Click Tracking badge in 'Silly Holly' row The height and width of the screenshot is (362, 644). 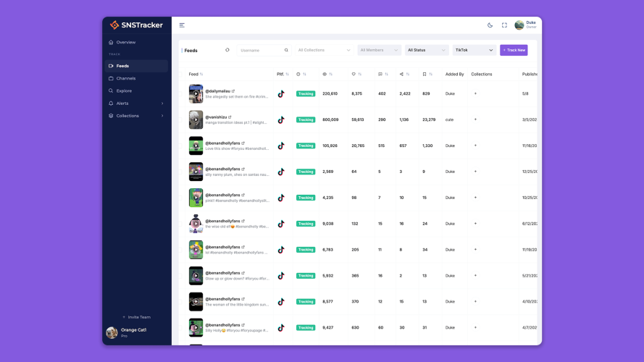[x=306, y=327]
